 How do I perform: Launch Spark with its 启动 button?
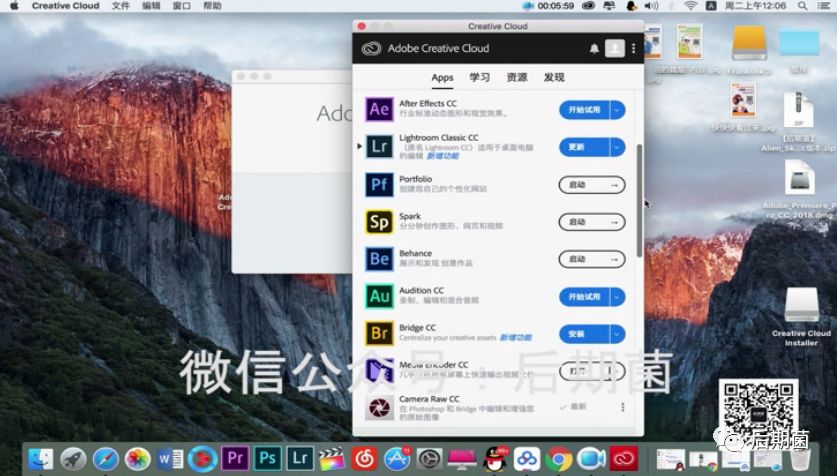point(592,222)
